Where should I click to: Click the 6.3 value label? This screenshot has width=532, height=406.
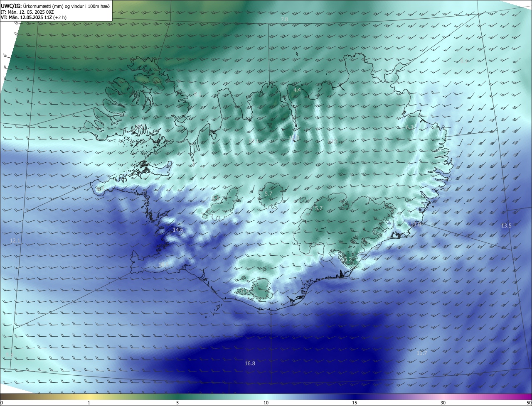(x=409, y=127)
